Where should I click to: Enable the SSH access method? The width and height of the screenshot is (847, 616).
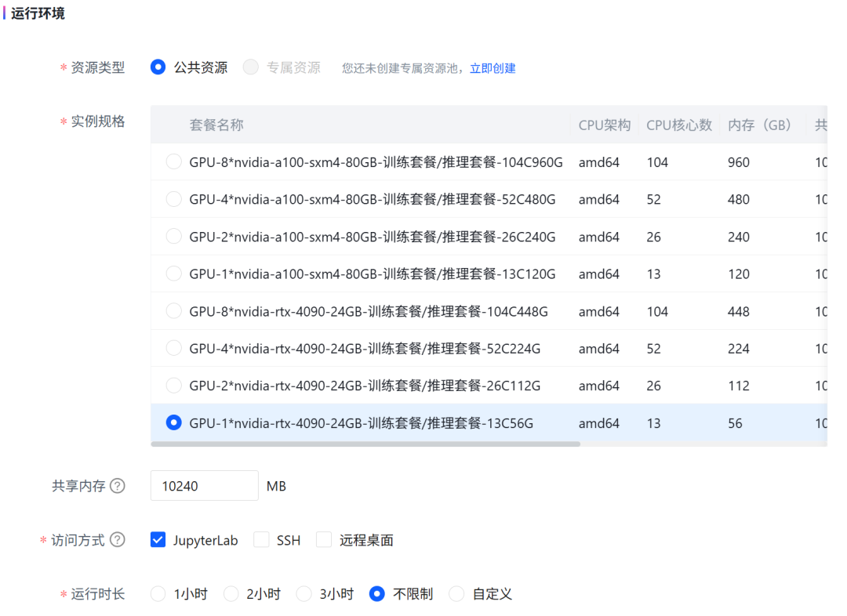point(261,539)
